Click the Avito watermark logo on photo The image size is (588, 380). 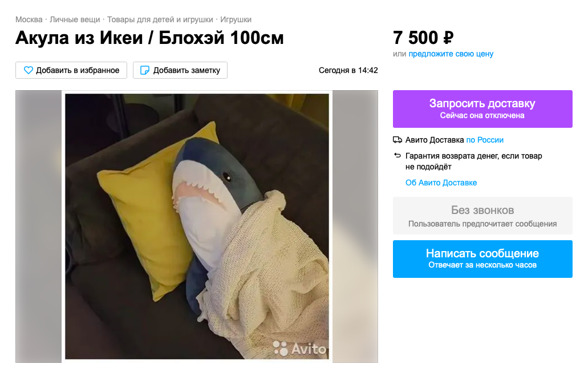click(x=299, y=349)
